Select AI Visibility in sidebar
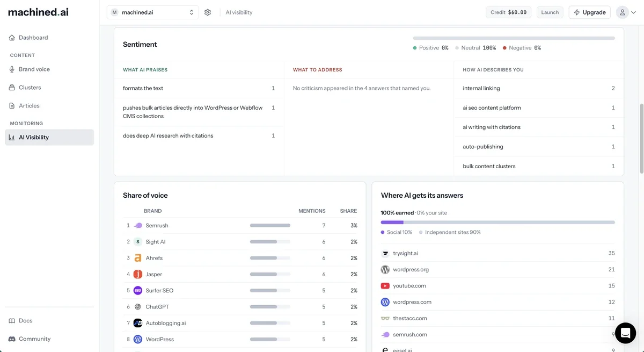Image resolution: width=644 pixels, height=352 pixels. click(x=49, y=138)
